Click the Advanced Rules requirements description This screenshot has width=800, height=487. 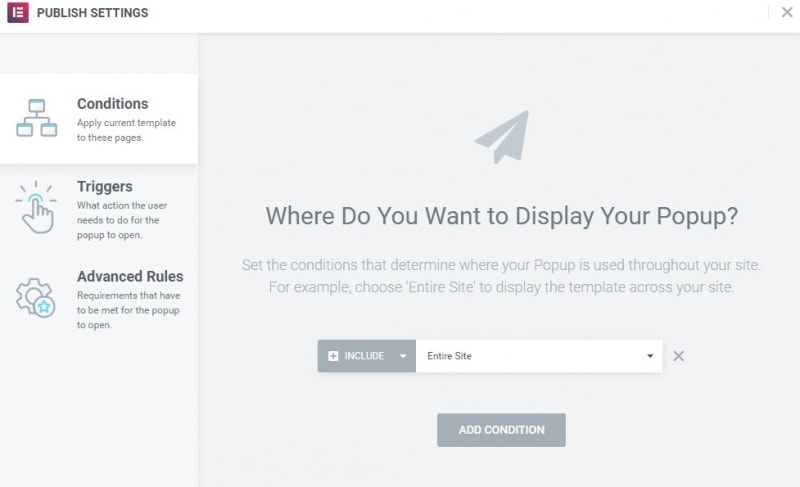pos(128,310)
